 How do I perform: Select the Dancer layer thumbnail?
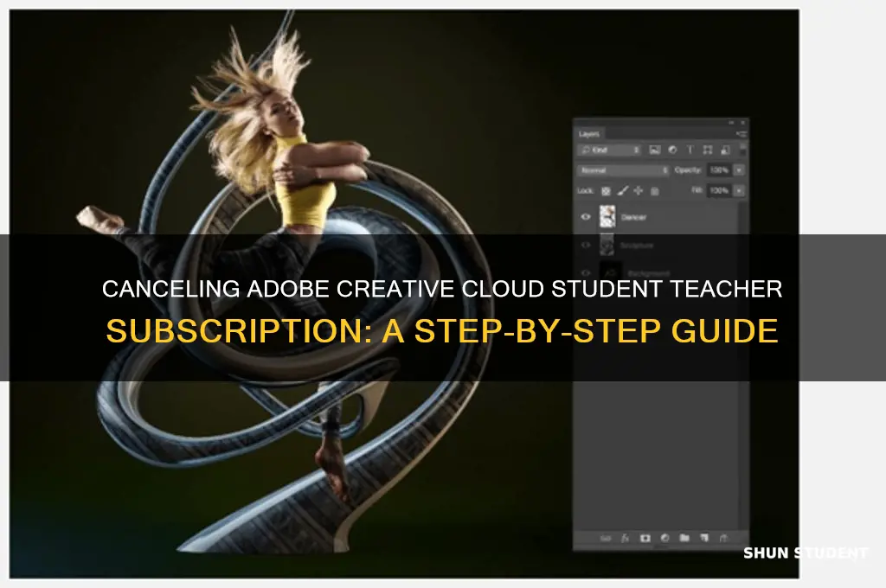click(607, 216)
